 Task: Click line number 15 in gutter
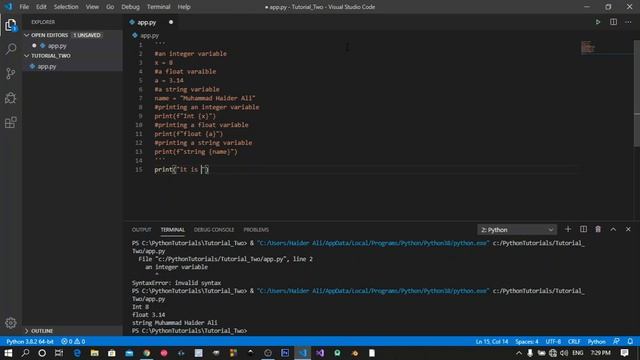click(x=139, y=169)
